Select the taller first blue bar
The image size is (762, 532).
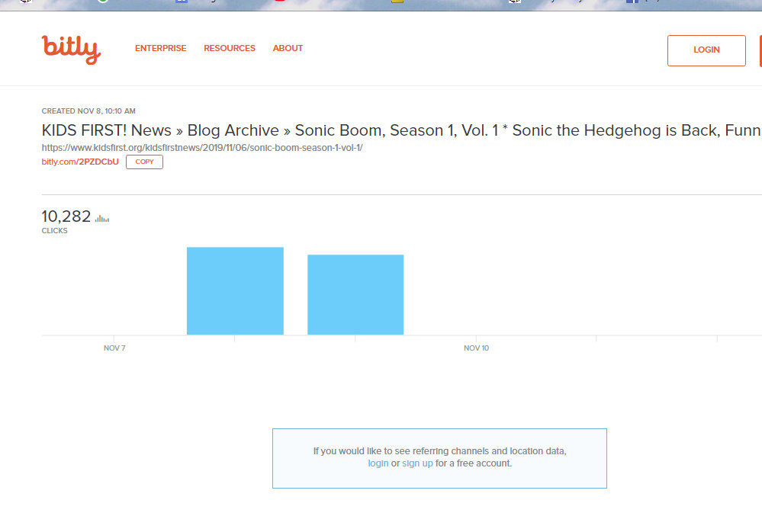[x=235, y=290]
